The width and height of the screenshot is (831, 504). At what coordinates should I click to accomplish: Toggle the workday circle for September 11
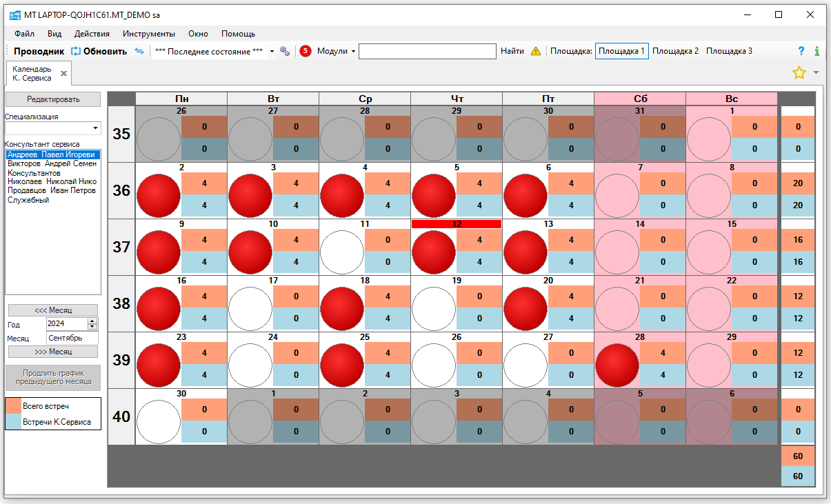pyautogui.click(x=342, y=252)
